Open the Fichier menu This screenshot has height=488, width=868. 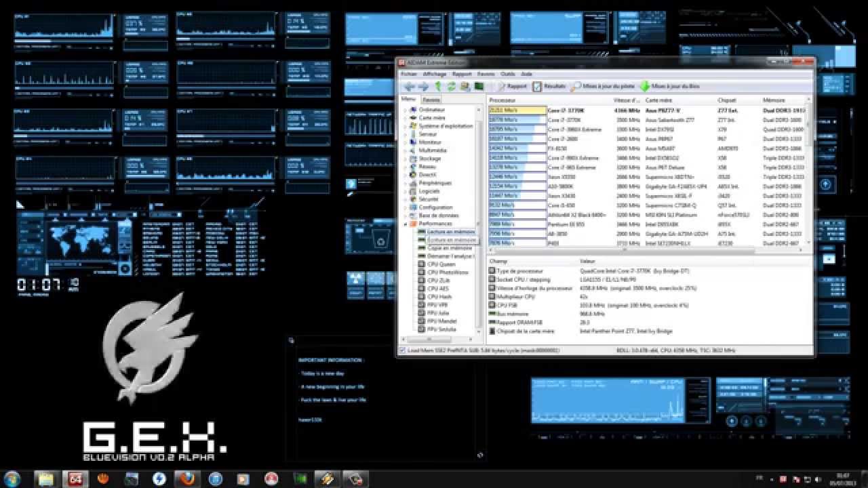(408, 74)
